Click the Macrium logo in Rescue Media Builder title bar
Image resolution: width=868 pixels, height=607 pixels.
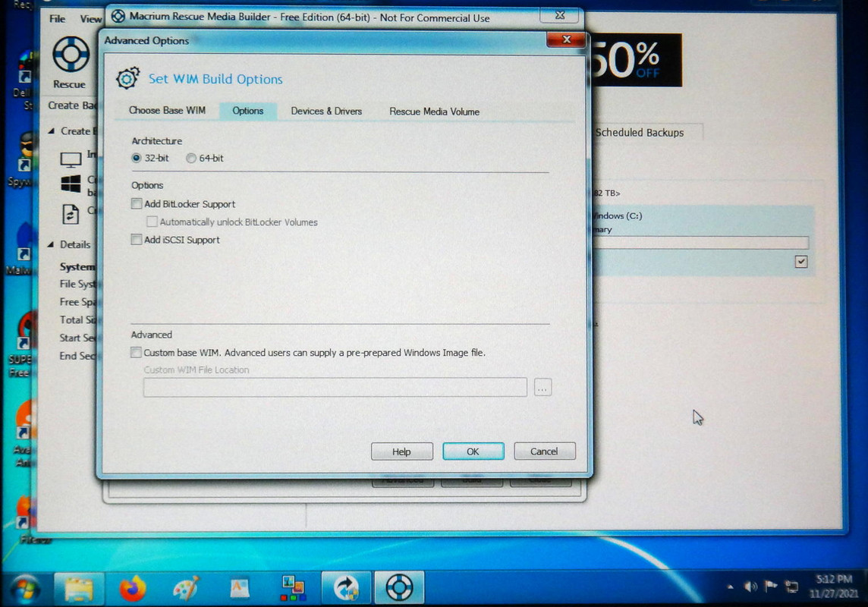pyautogui.click(x=118, y=16)
